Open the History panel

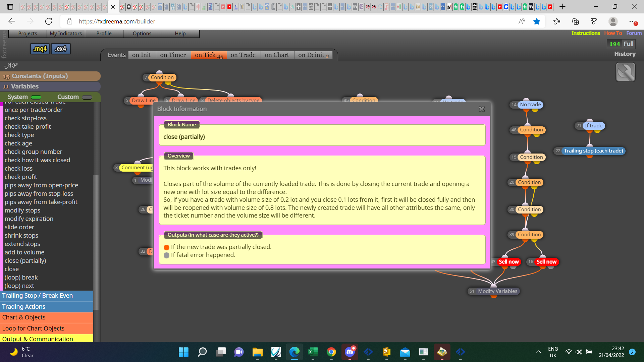625,54
